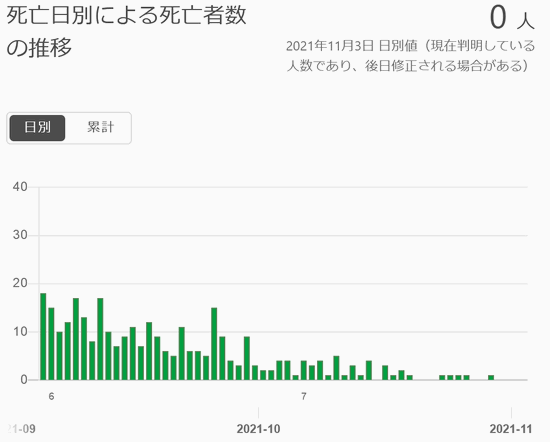Select the 日別 daily view toggle
This screenshot has width=550, height=442.
[37, 128]
